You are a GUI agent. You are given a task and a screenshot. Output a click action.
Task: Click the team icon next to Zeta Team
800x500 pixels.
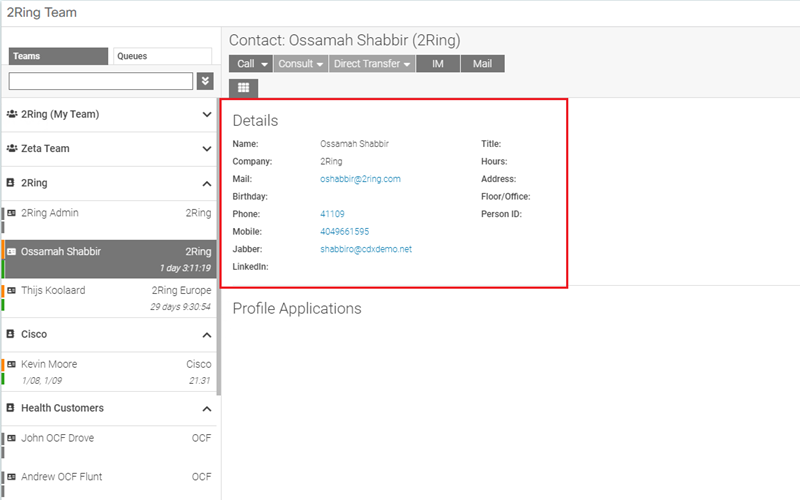(x=12, y=148)
